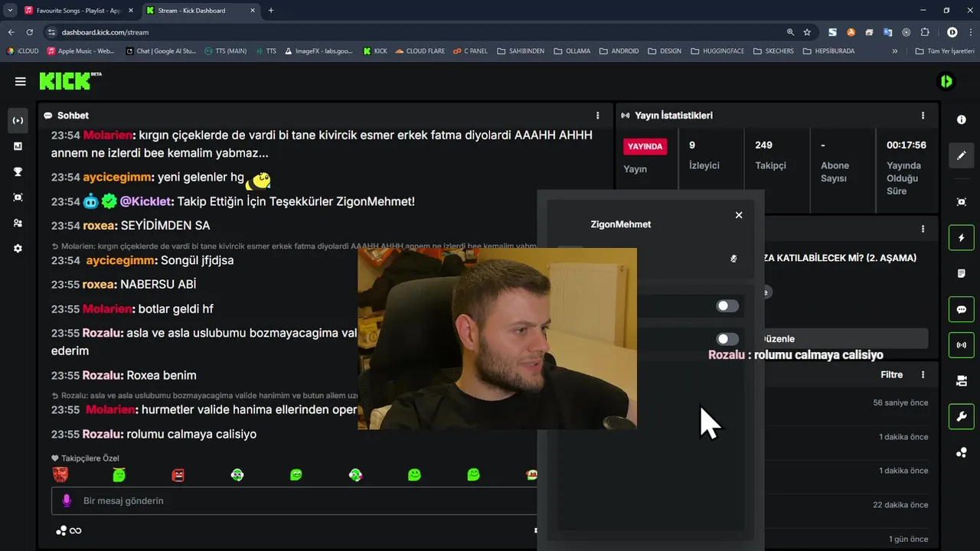Click the info icon in the right sidebar

(x=962, y=120)
